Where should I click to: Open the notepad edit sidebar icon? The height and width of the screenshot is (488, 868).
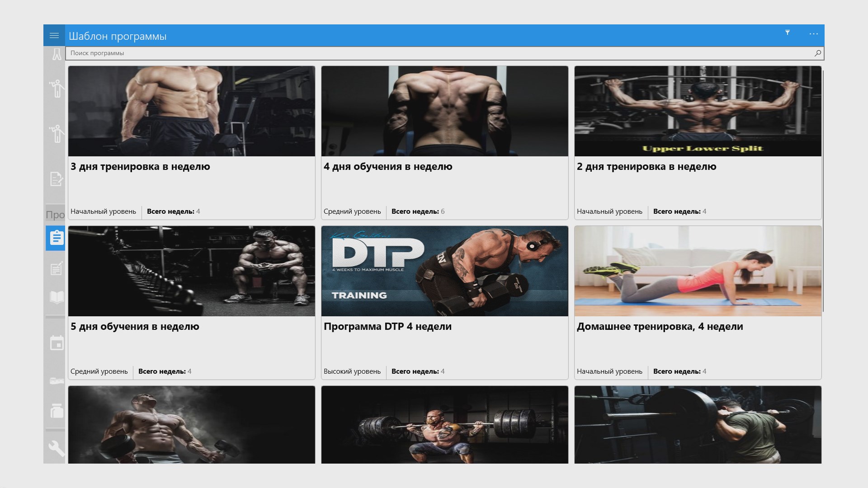pyautogui.click(x=57, y=268)
